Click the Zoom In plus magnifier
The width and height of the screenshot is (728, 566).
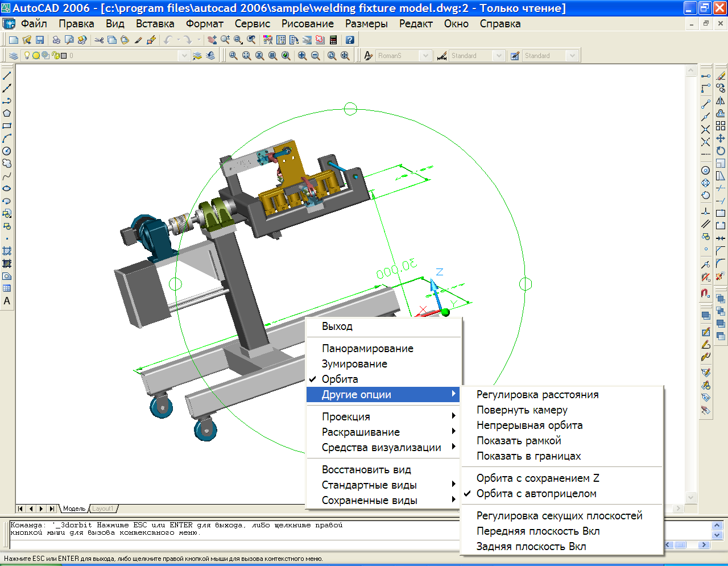pos(302,56)
